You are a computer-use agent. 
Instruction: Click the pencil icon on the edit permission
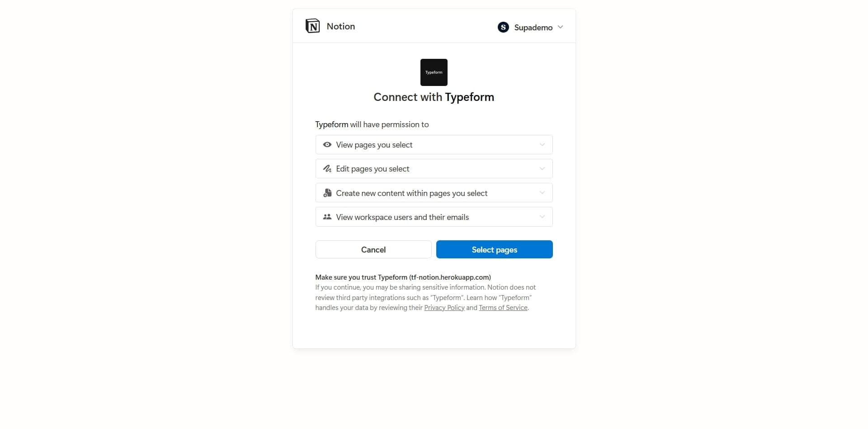click(x=327, y=168)
